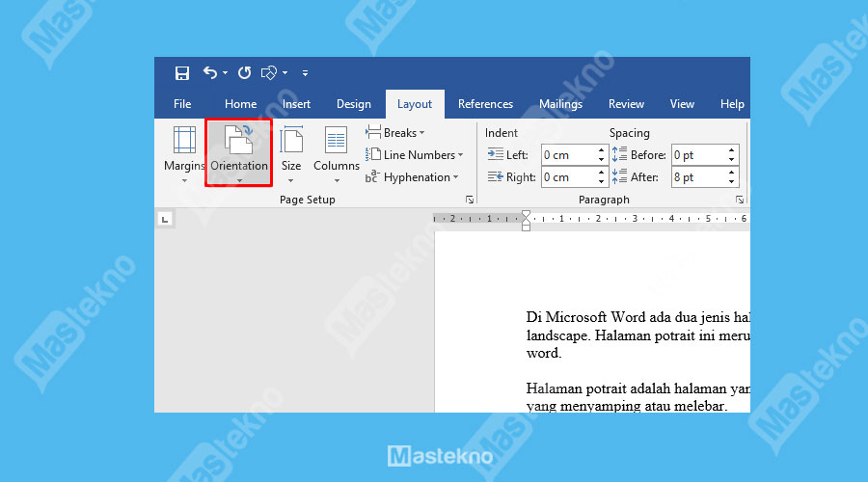Switch to the Insert tab

tap(296, 104)
